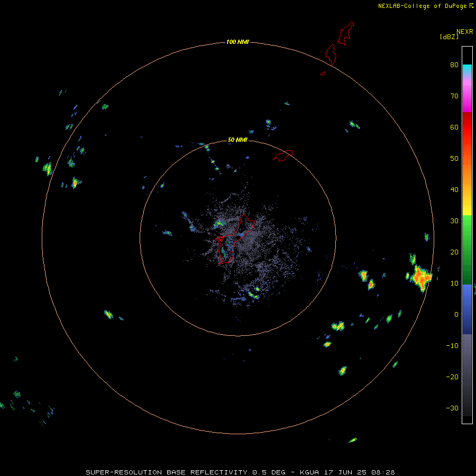
Task: Click the 70 dBZ scale value
Action: [454, 96]
